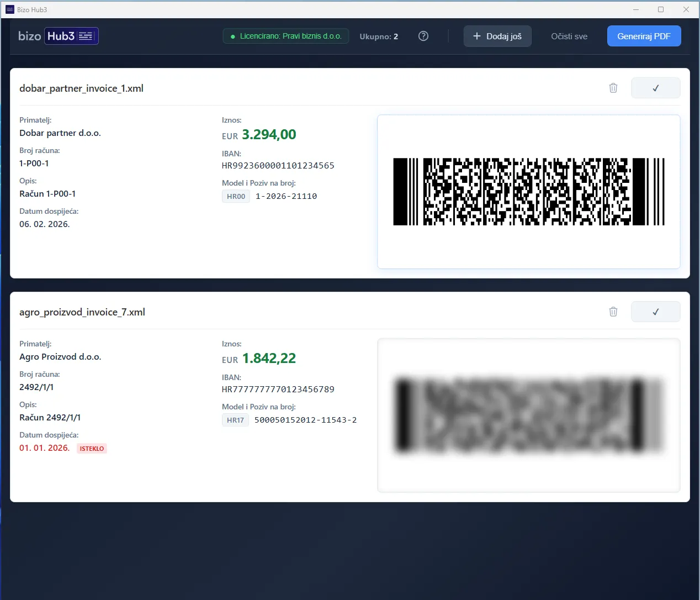Image resolution: width=700 pixels, height=600 pixels.
Task: Toggle the checkmark on the first invoice card
Action: (x=655, y=87)
